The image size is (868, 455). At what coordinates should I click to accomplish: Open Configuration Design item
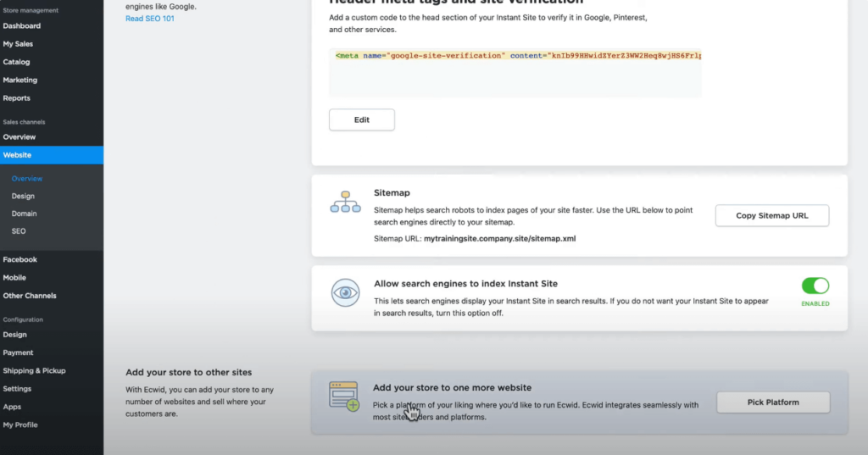click(15, 335)
